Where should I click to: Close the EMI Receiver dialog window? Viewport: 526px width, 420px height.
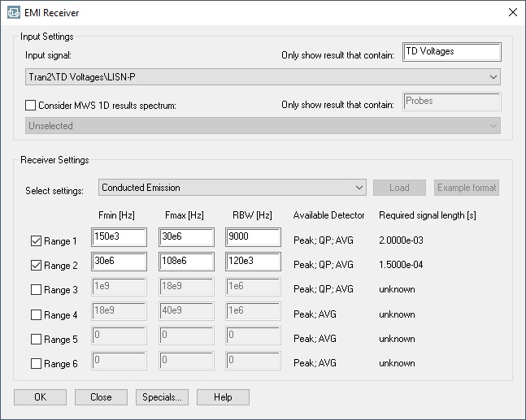click(511, 12)
